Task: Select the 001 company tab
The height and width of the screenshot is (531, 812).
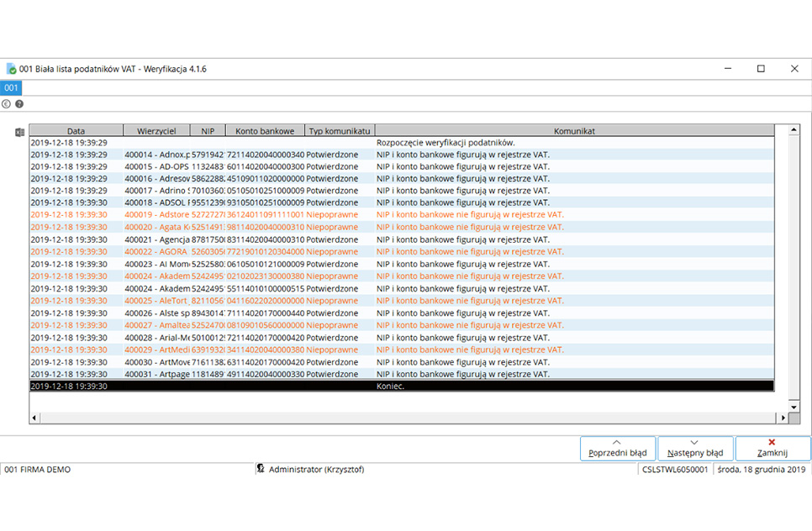Action: click(x=11, y=87)
